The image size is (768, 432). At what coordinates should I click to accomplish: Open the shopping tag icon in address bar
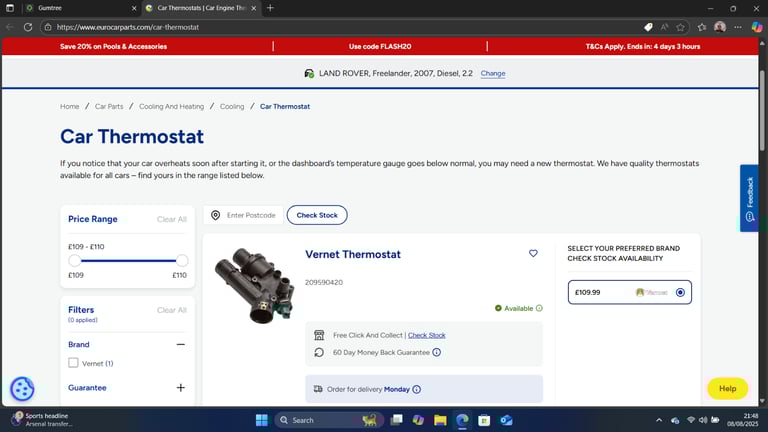point(648,27)
